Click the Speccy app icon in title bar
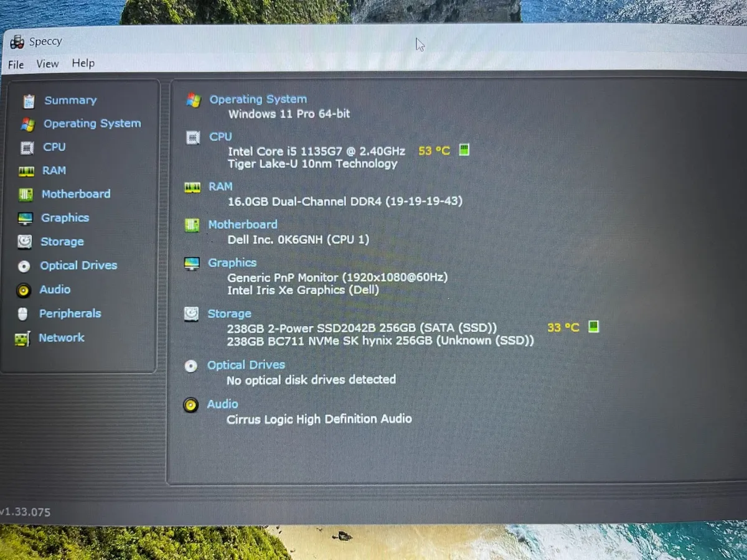The width and height of the screenshot is (747, 560). click(17, 42)
